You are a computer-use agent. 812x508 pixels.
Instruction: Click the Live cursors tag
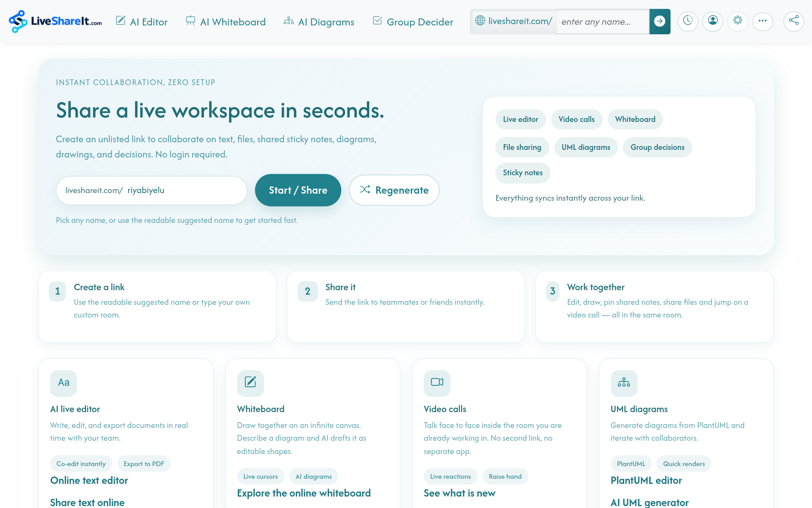point(260,477)
